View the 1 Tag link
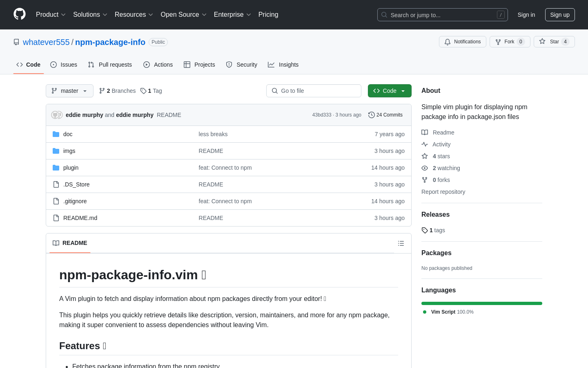588x368 pixels. click(151, 91)
